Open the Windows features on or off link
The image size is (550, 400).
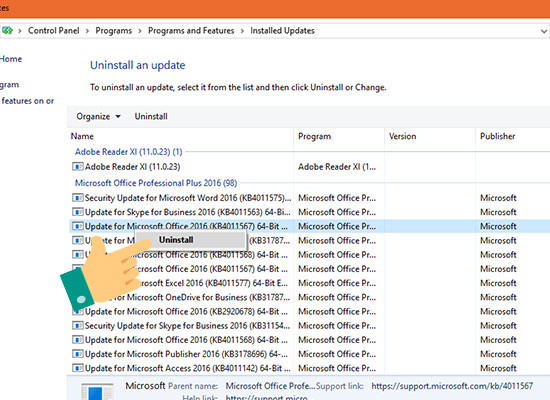click(27, 101)
